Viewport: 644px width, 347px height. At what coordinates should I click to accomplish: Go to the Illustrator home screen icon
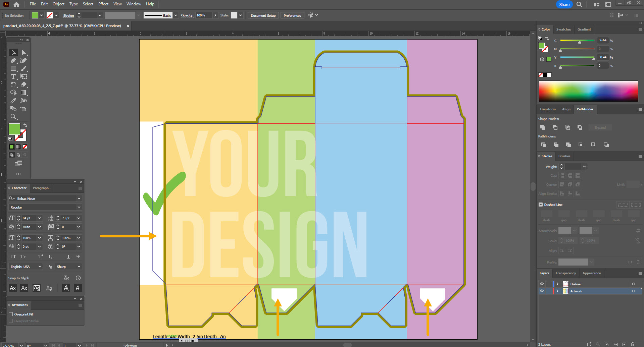16,4
